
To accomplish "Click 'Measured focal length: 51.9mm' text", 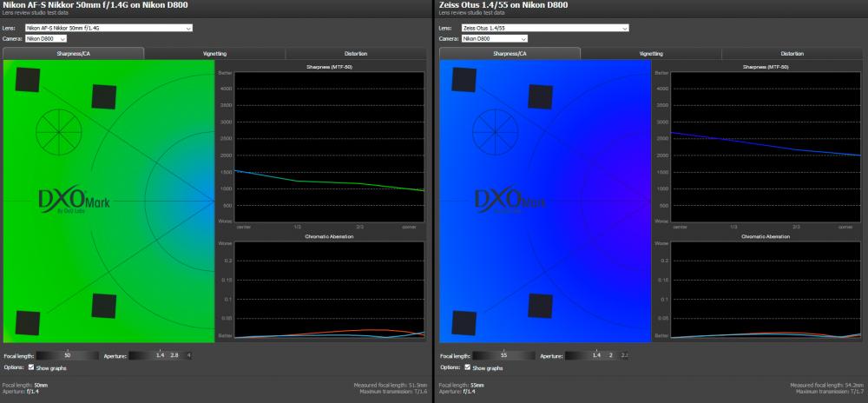I will pos(389,385).
